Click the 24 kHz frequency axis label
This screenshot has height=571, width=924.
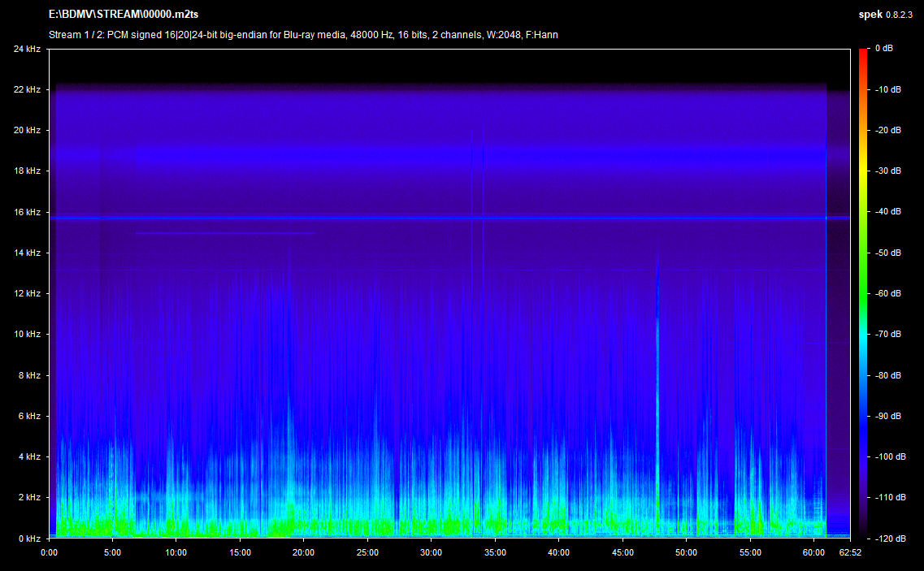pos(27,49)
